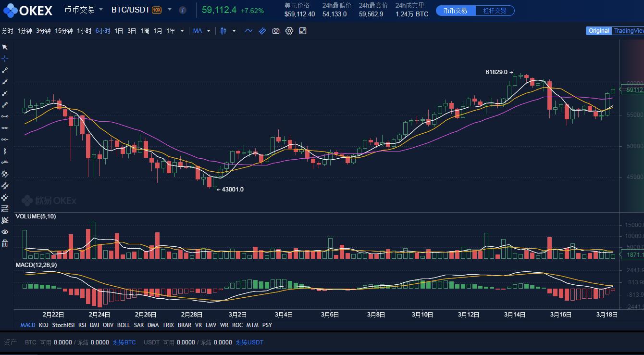Enable 杠杆交易 trading mode

(x=495, y=10)
